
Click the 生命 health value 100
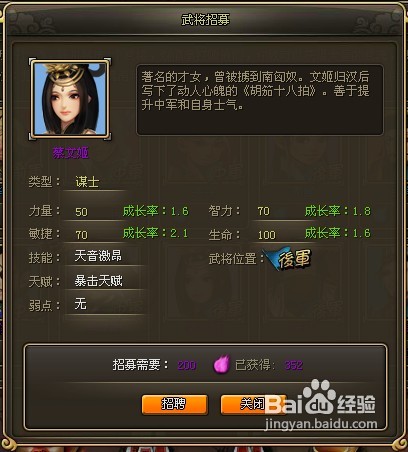(267, 235)
